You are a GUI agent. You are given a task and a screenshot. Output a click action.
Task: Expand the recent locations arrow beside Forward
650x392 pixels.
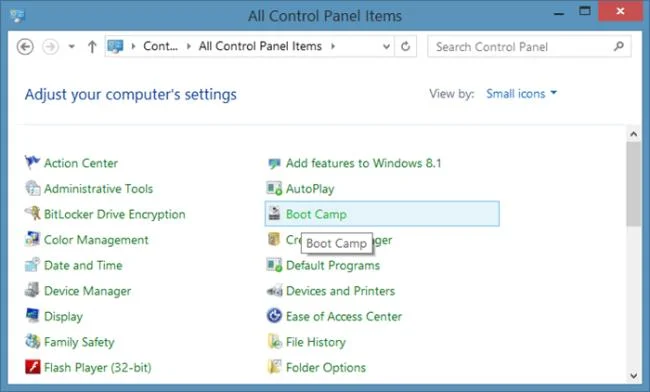pos(72,46)
